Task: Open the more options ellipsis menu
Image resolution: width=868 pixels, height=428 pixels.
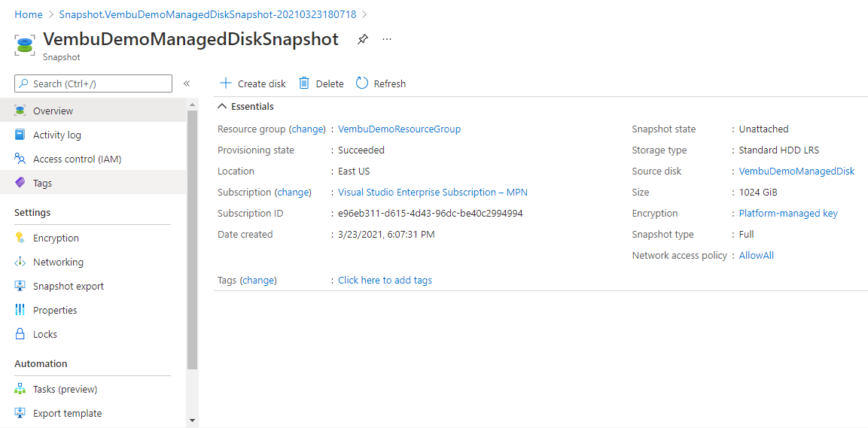Action: point(387,39)
